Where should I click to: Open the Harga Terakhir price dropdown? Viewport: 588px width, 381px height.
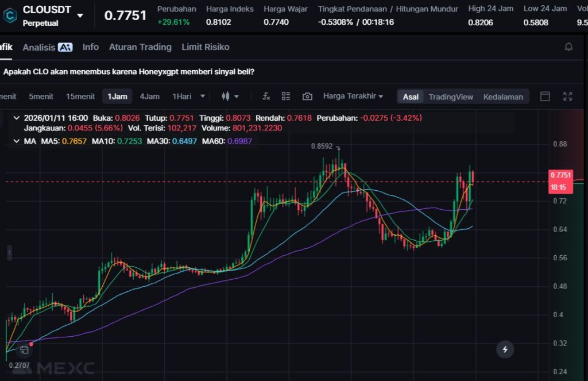coord(353,96)
